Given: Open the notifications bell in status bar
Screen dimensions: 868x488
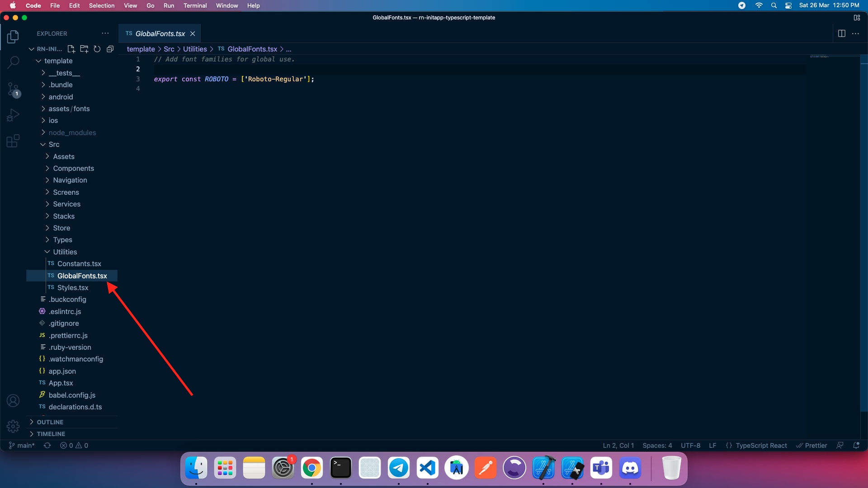Looking at the screenshot, I should pyautogui.click(x=856, y=446).
